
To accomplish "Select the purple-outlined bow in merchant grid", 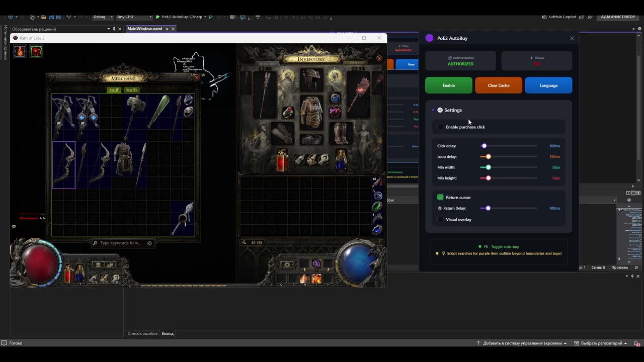I will click(x=63, y=165).
